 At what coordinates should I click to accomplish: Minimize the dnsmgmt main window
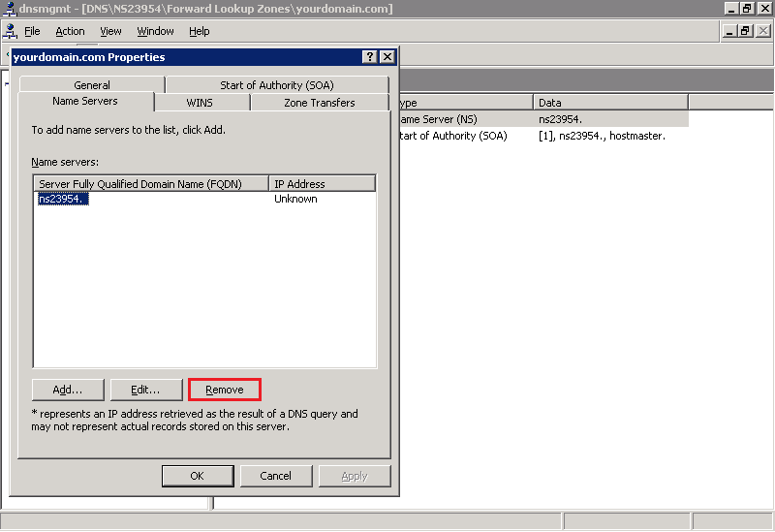(x=732, y=9)
